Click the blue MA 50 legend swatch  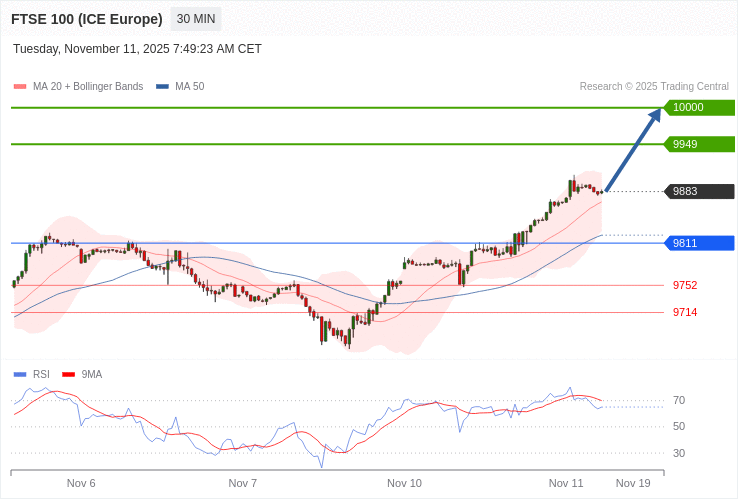click(162, 86)
